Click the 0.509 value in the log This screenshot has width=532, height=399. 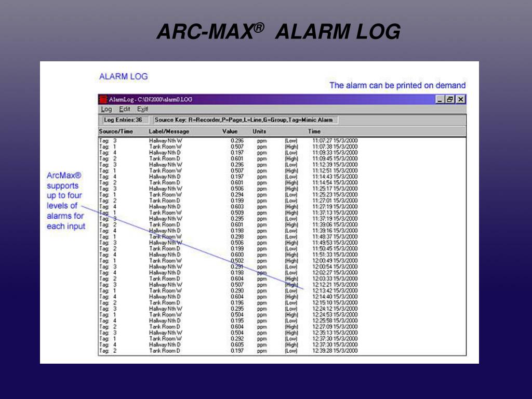(237, 212)
